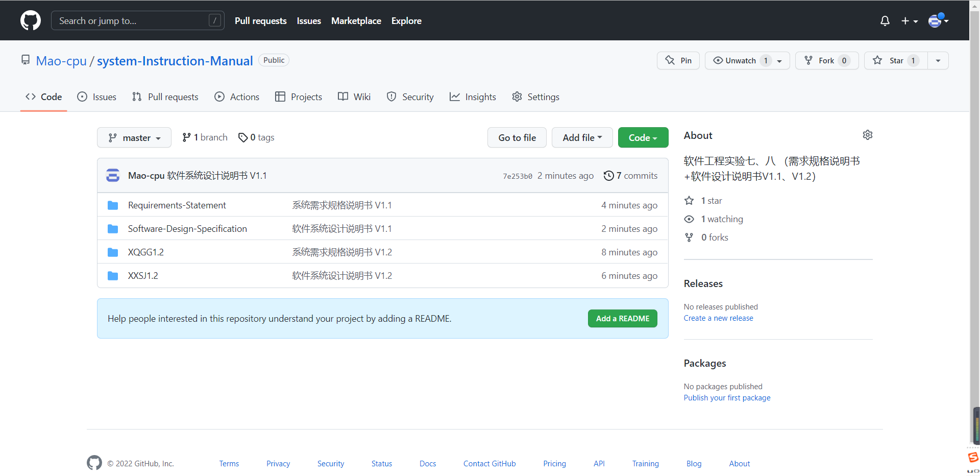Image resolution: width=980 pixels, height=476 pixels.
Task: Fork the repository
Action: [x=827, y=60]
